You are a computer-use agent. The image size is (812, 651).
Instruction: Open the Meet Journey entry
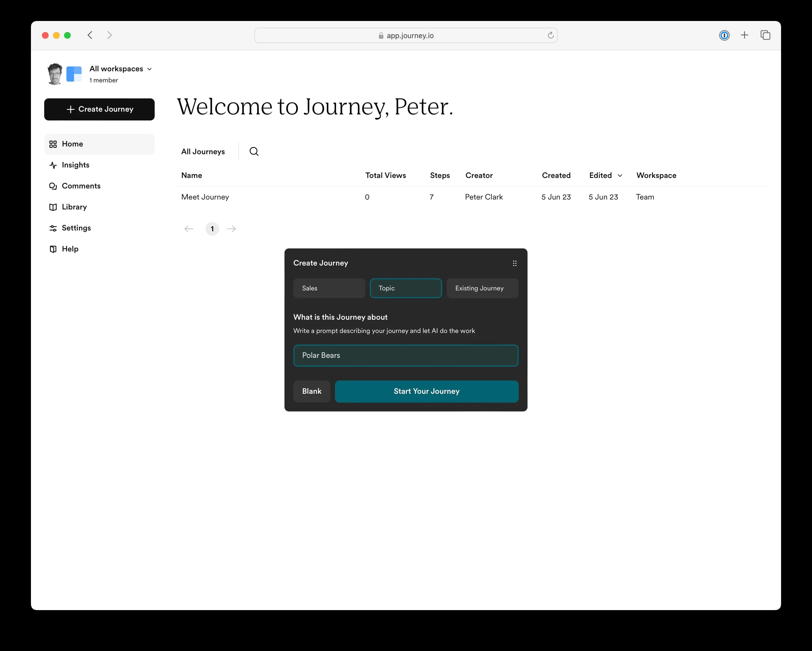(205, 197)
